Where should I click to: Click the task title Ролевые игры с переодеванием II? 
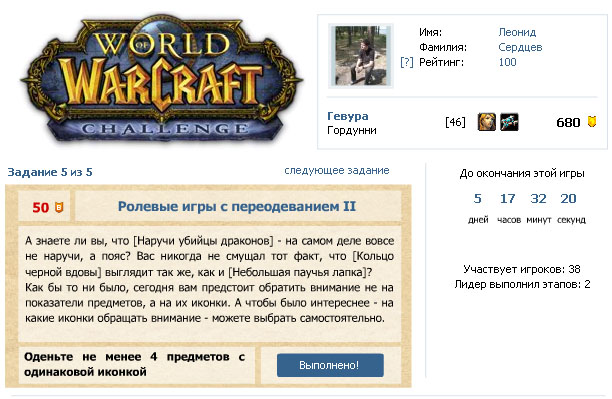[237, 206]
